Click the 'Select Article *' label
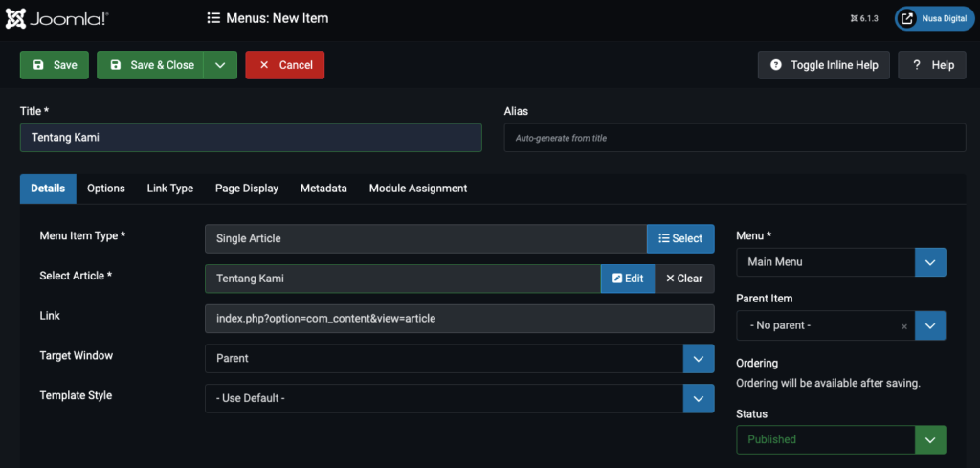 [76, 276]
